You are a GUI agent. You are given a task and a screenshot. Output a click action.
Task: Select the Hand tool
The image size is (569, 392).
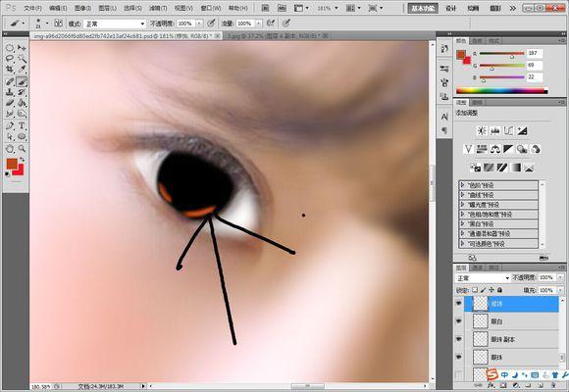10,148
